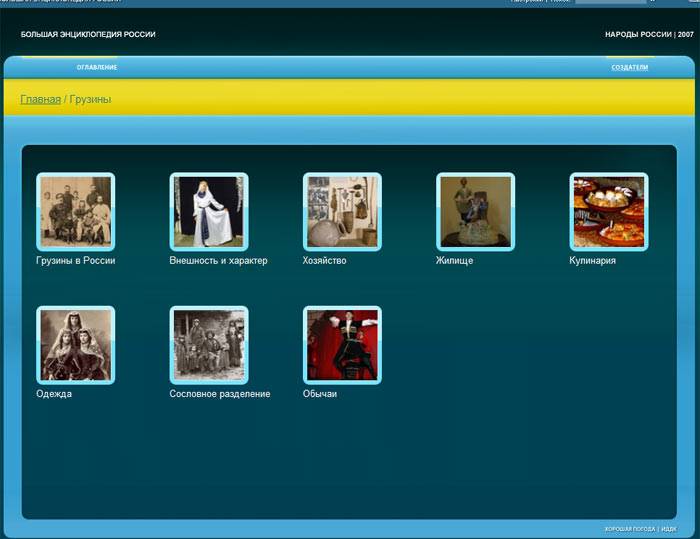This screenshot has height=539, width=700.
Task: Click the 'Обычаи' text label
Action: pos(320,394)
